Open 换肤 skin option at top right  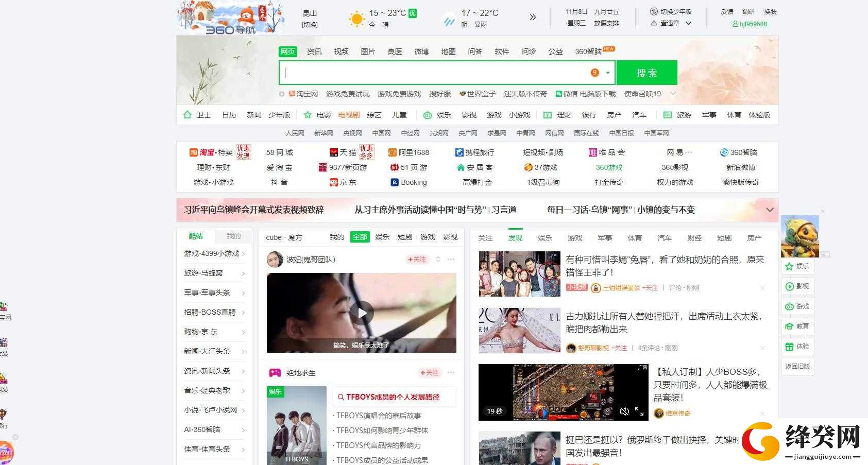(770, 11)
